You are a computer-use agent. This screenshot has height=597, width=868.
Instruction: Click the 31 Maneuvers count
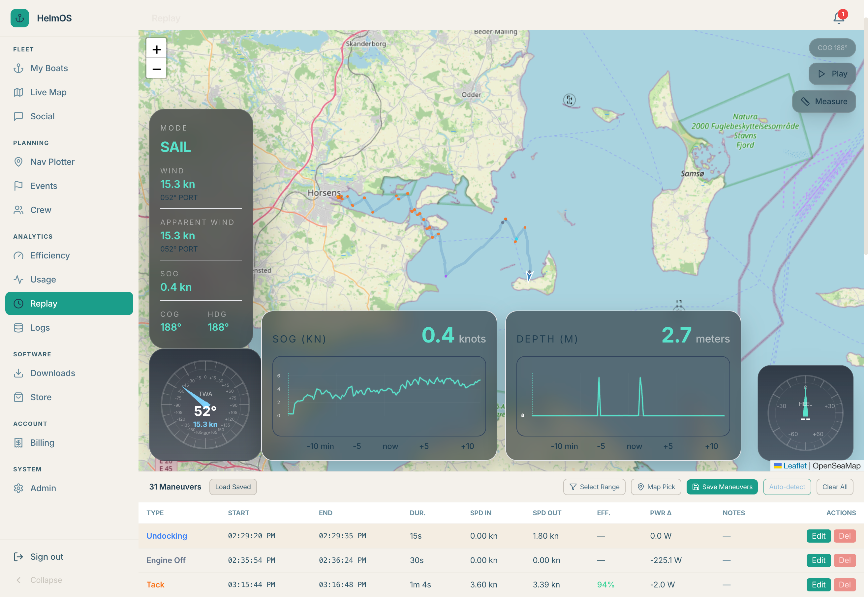pos(175,487)
